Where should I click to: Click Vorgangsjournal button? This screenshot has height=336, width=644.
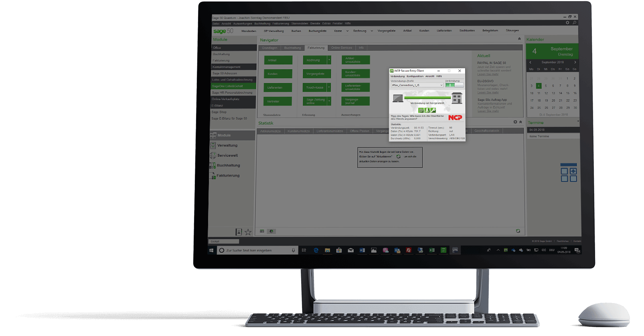click(x=356, y=101)
